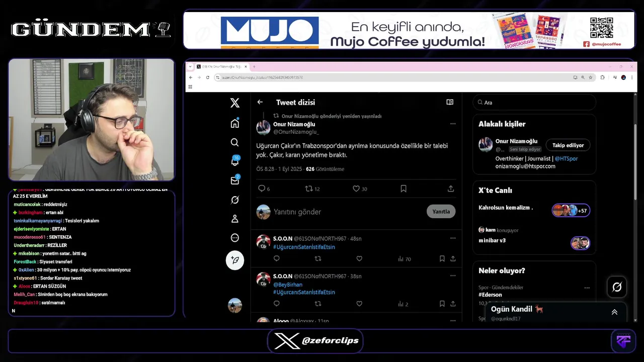Share the main tweet
Screen dimensions: 644x362
451,189
